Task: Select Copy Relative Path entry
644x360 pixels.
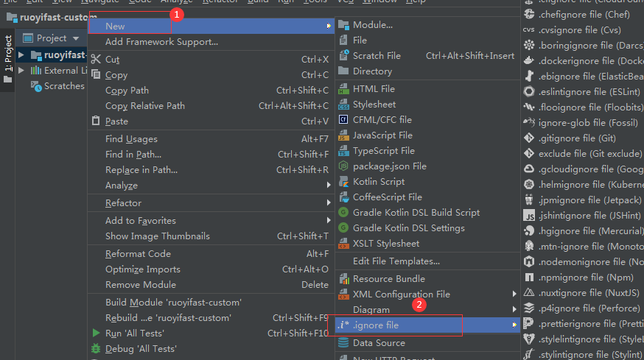Action: click(211, 105)
